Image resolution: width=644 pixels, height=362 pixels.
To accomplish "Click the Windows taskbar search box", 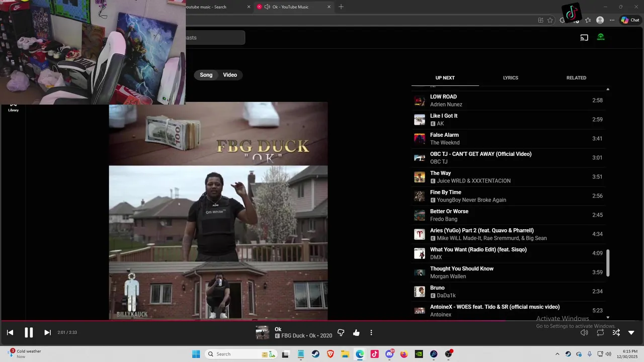I will tap(242, 354).
